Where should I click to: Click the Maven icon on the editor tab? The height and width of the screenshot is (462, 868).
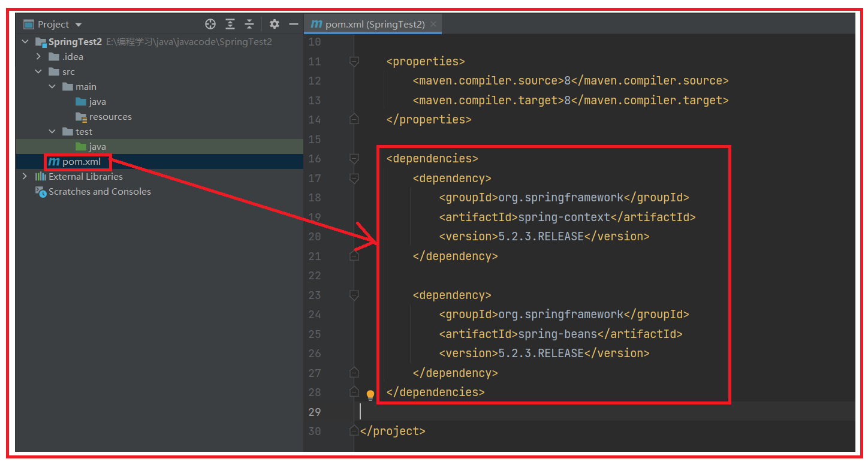(316, 24)
